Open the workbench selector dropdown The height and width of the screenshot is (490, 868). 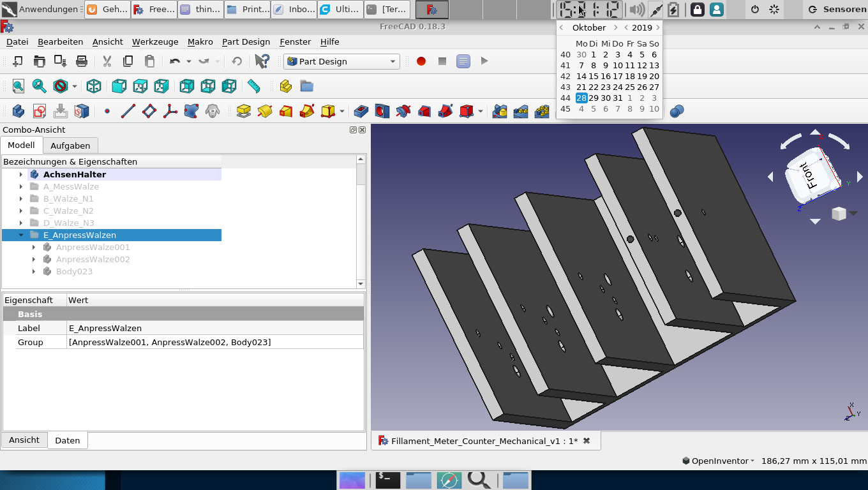342,61
